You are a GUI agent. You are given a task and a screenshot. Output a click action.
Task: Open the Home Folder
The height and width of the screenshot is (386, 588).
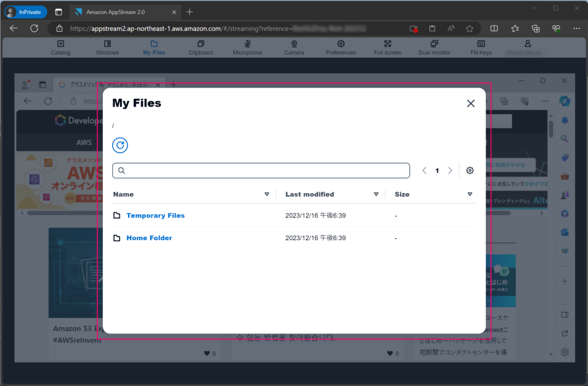click(149, 238)
